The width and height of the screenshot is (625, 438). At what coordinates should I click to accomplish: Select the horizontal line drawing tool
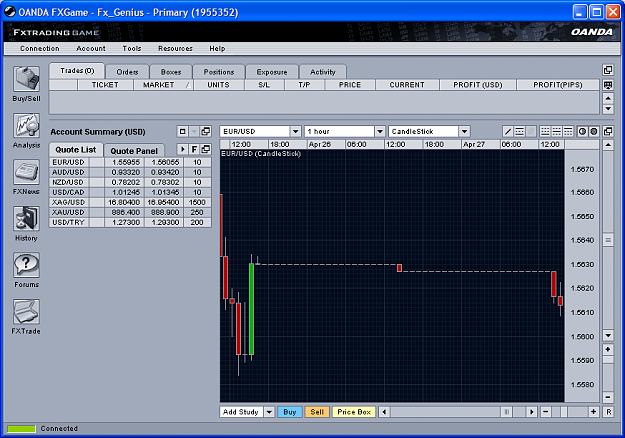click(519, 132)
